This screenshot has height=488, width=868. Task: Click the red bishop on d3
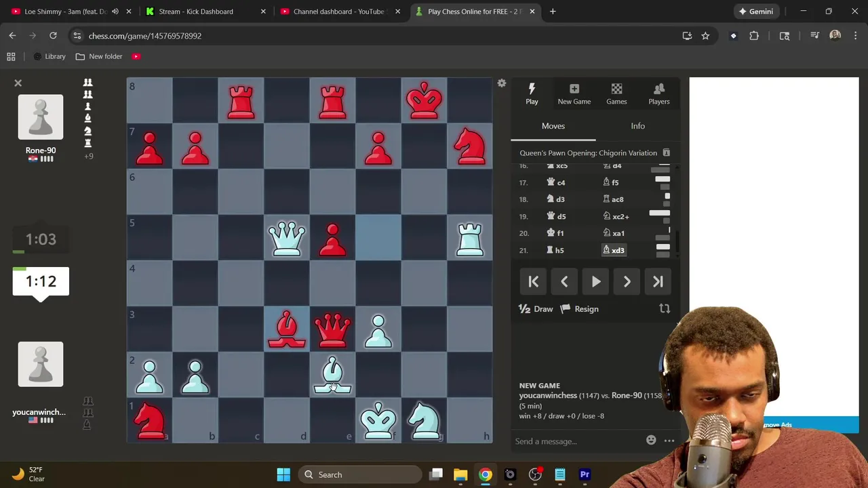[x=287, y=329]
